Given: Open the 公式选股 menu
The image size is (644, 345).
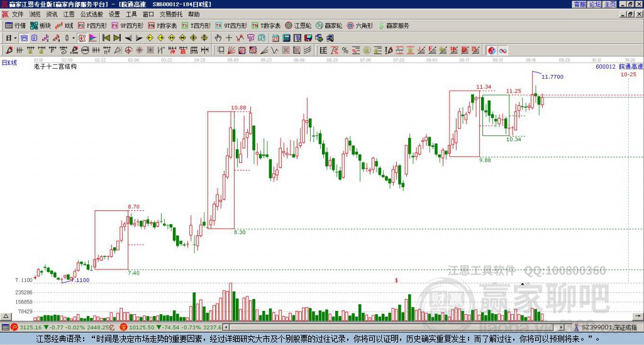Looking at the screenshot, I should pyautogui.click(x=92, y=14).
